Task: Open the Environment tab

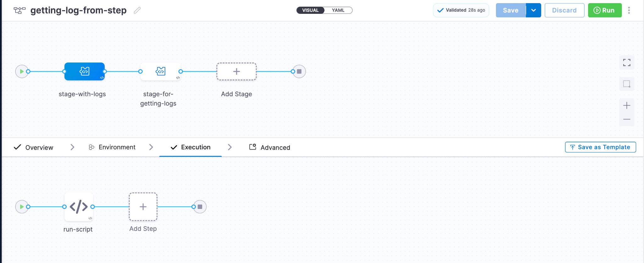Action: [x=112, y=147]
